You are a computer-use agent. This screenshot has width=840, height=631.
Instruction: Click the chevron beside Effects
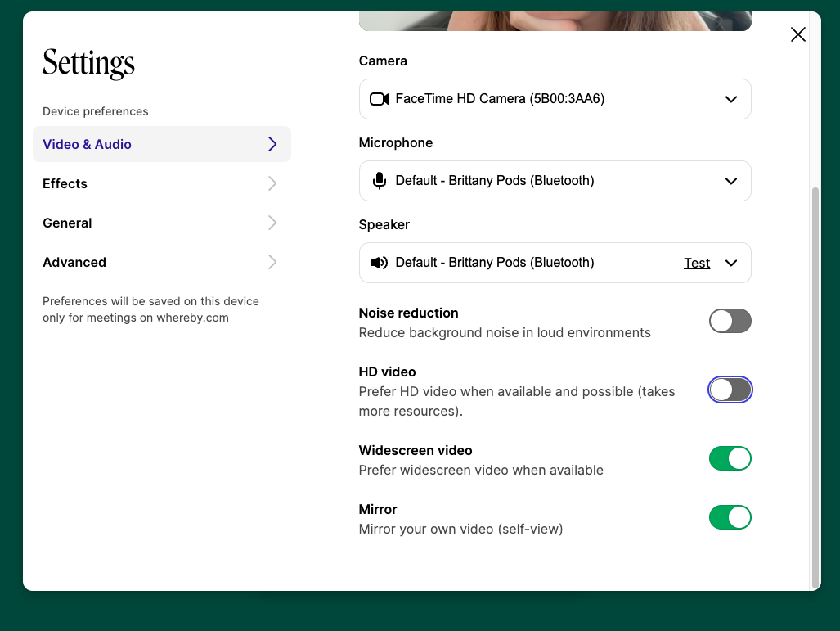[x=272, y=183]
